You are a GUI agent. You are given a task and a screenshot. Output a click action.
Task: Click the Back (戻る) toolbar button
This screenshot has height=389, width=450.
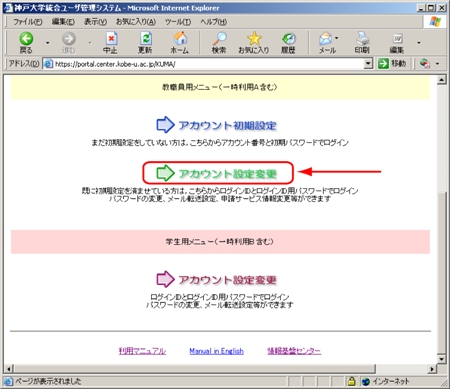[x=26, y=43]
